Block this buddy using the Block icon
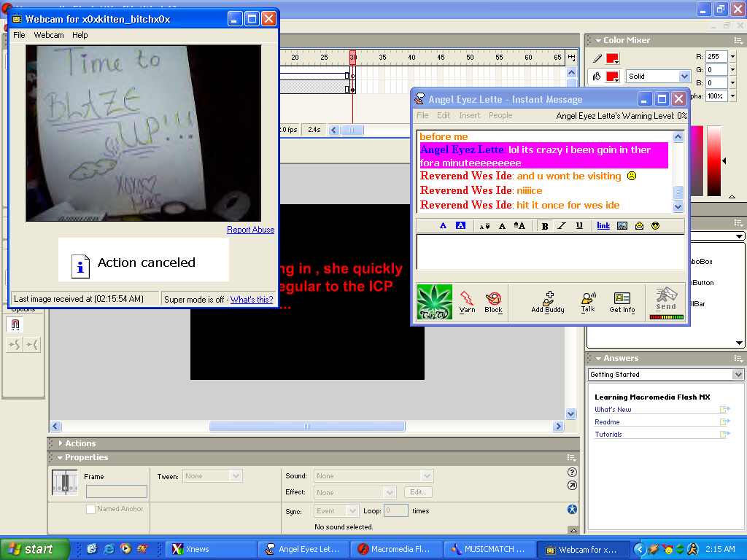This screenshot has height=560, width=747. pos(493,300)
